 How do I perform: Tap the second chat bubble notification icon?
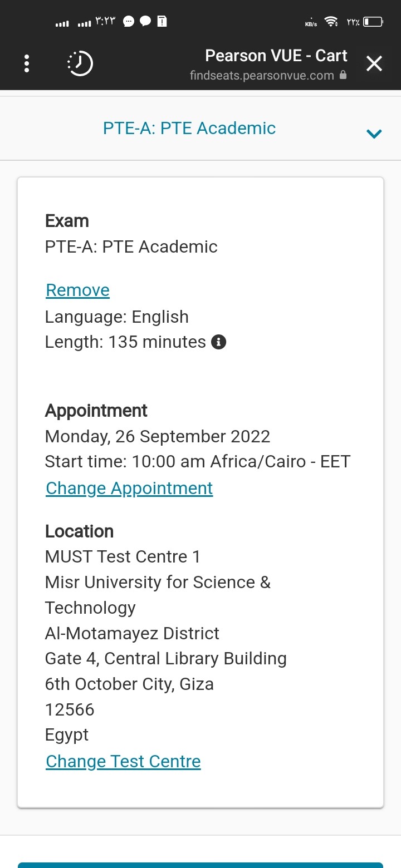click(x=145, y=22)
